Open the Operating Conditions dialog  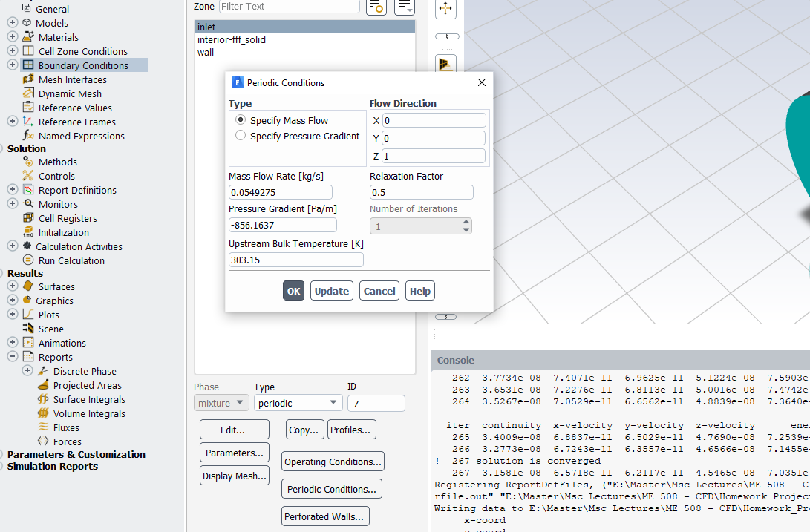pyautogui.click(x=333, y=462)
